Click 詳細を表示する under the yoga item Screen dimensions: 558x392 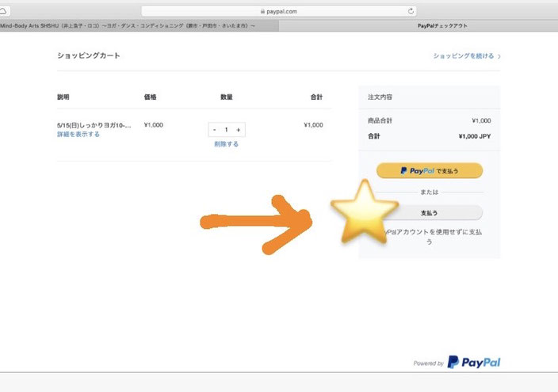pyautogui.click(x=78, y=134)
